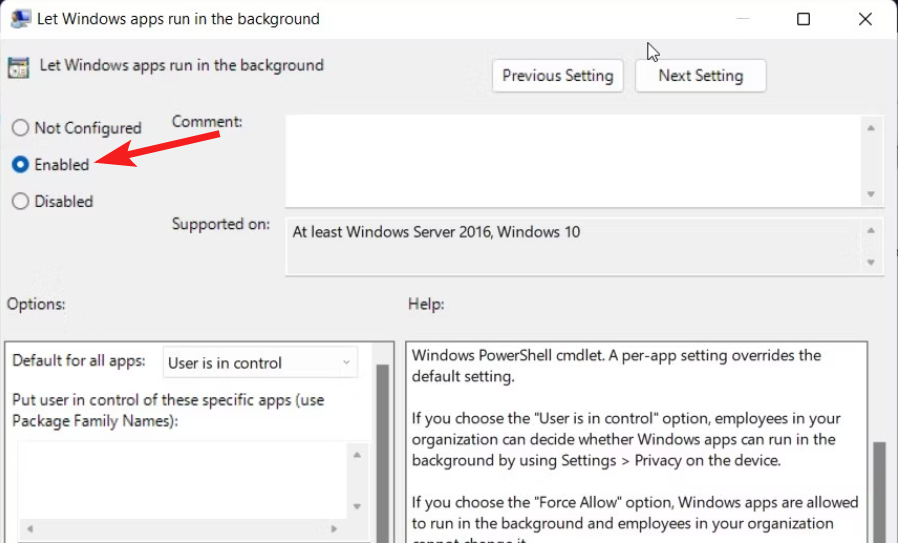
Task: Click the 'Windows PowerShell cmdlet' help paragraph
Action: click(x=616, y=365)
